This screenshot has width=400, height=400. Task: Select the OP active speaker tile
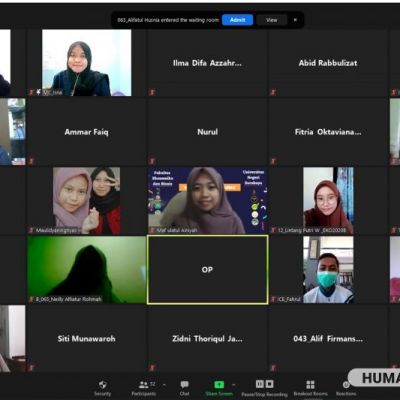[x=207, y=270]
